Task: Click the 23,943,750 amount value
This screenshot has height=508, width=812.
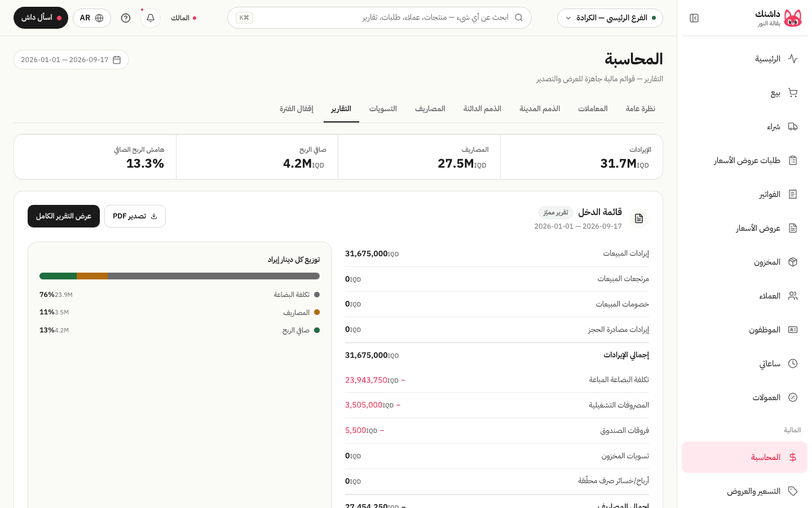Action: coord(366,380)
